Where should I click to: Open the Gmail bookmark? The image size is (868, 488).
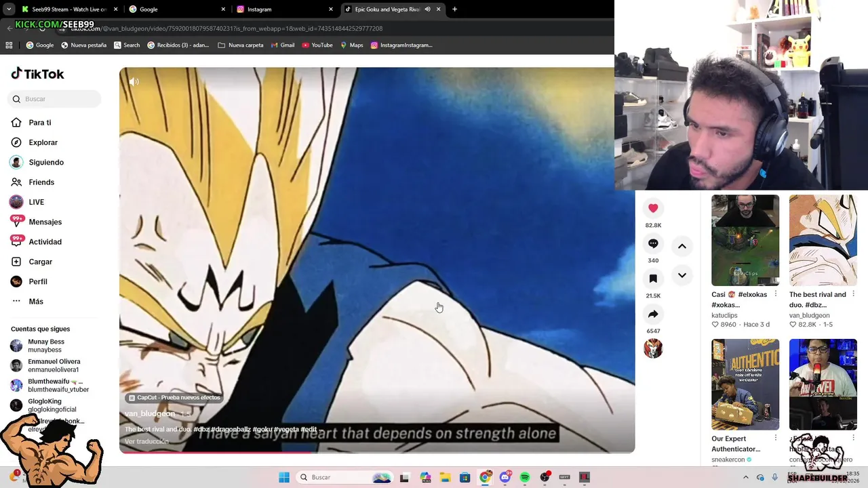pos(283,45)
